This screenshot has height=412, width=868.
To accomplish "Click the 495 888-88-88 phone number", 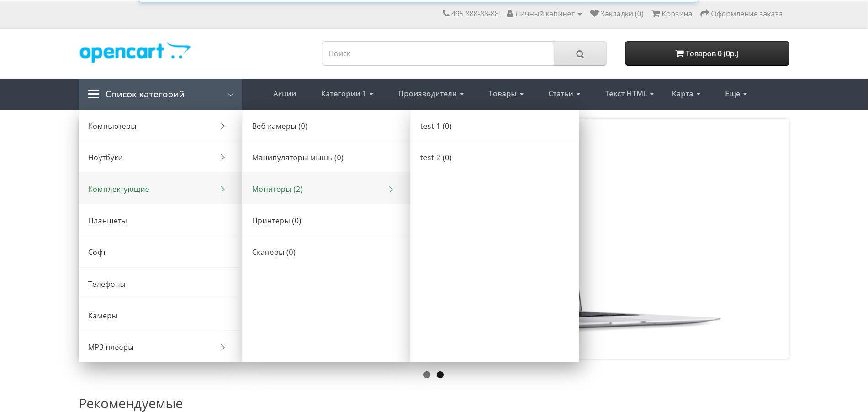I will 475,14.
